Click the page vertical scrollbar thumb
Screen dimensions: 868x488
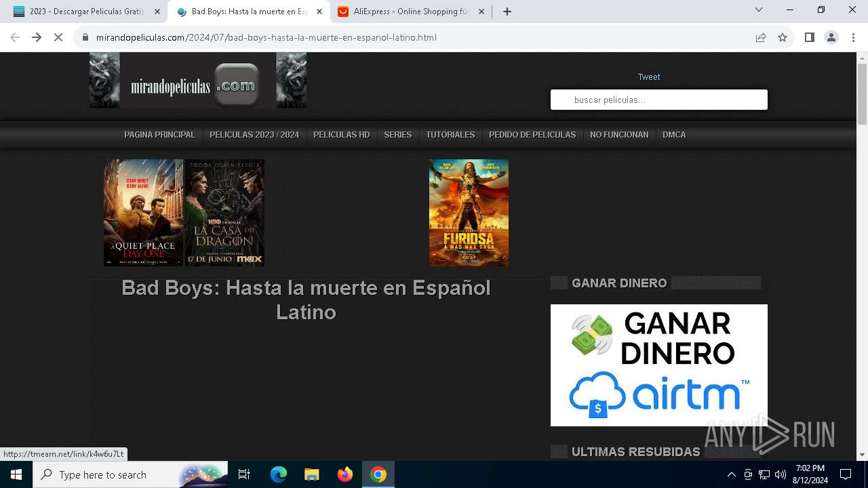pyautogui.click(x=862, y=95)
